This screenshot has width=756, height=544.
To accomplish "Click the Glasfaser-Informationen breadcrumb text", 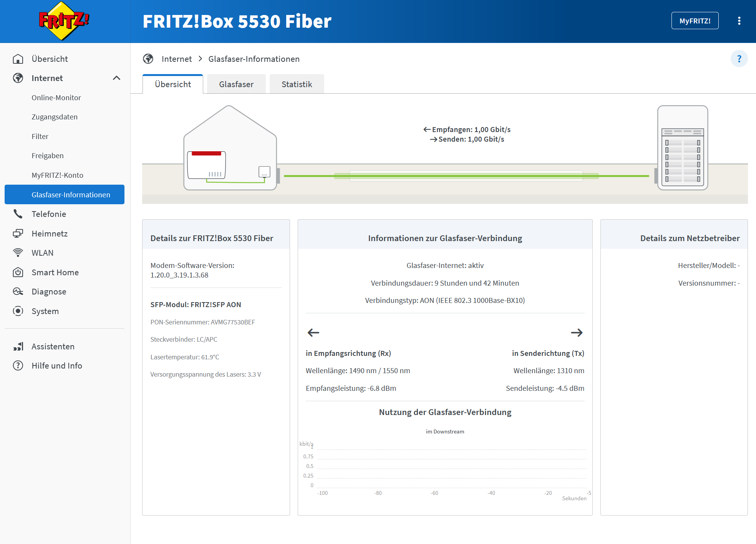I will click(254, 59).
